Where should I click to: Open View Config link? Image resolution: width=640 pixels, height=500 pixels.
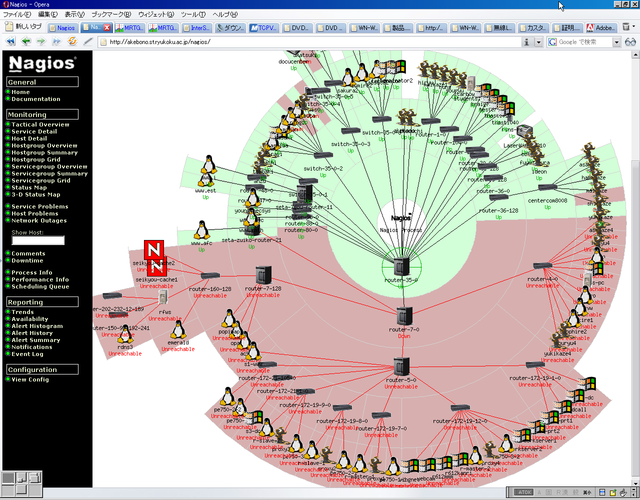(30, 380)
